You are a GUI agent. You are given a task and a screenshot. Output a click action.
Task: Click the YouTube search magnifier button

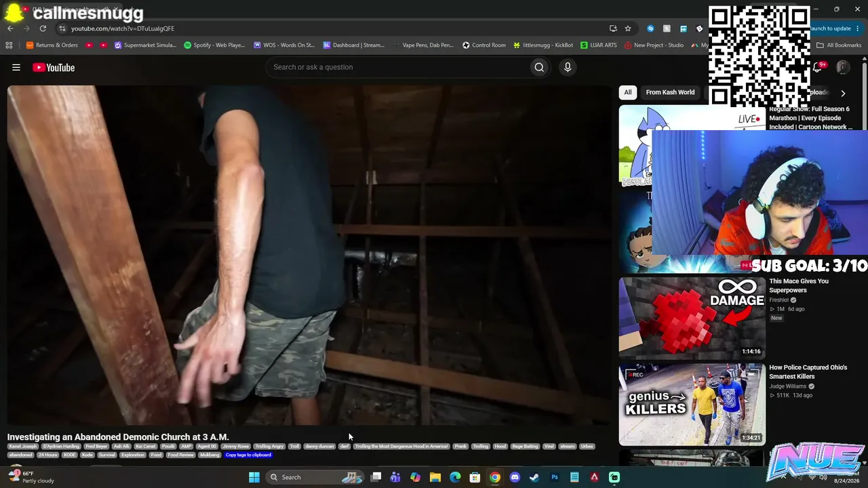[539, 67]
